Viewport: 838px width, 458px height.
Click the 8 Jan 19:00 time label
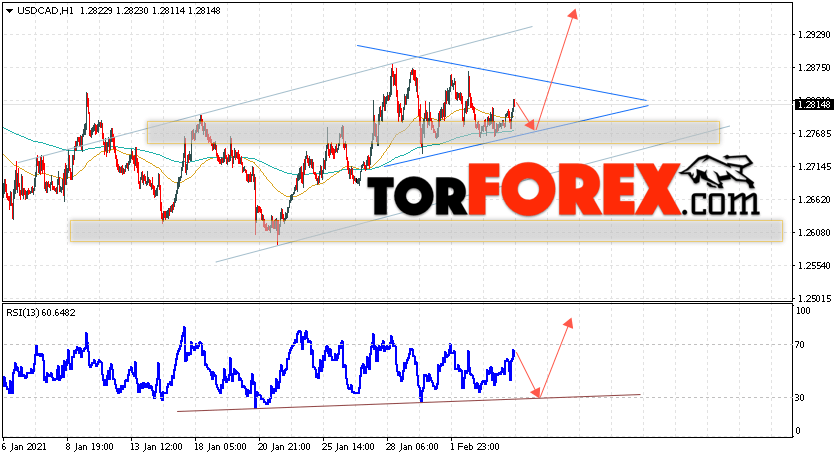[89, 447]
